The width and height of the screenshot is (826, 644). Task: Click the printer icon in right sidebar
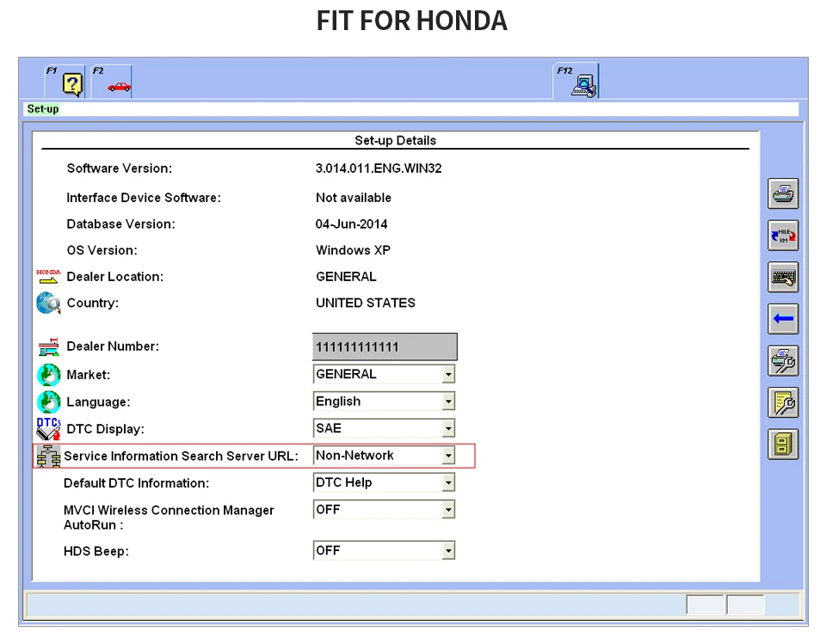pos(783,193)
